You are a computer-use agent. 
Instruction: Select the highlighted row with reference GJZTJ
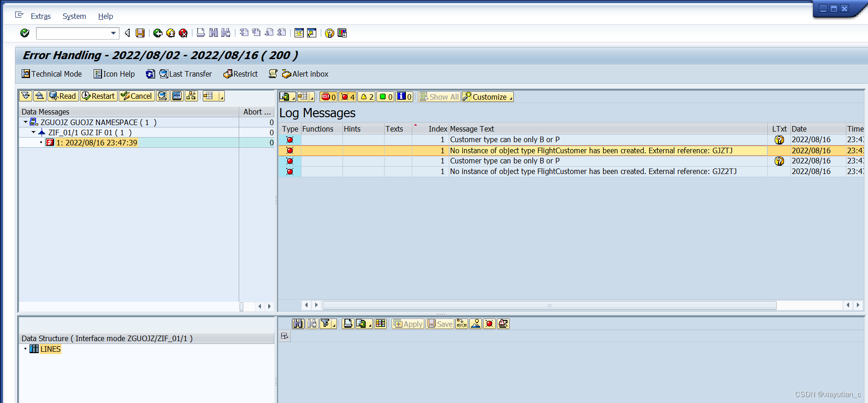pyautogui.click(x=571, y=150)
